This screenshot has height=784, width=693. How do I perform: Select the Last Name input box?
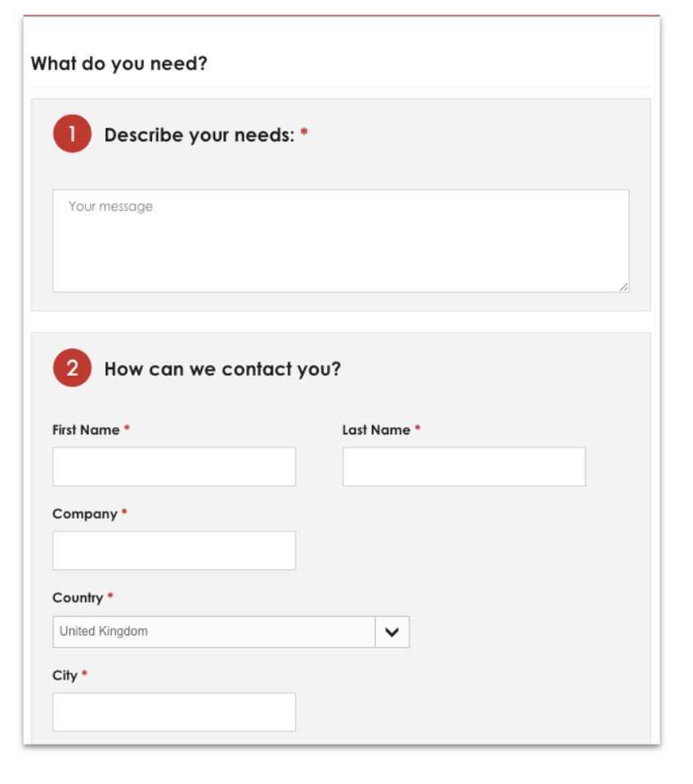[463, 466]
